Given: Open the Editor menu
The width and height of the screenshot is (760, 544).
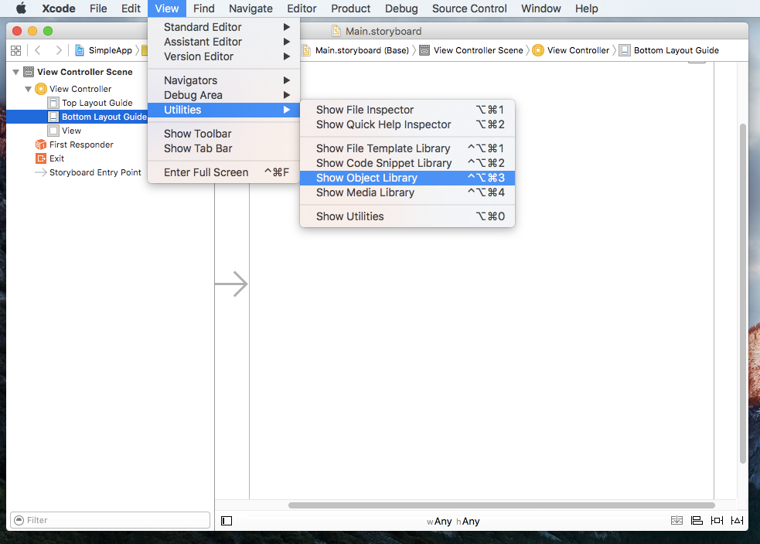Looking at the screenshot, I should click(x=301, y=8).
